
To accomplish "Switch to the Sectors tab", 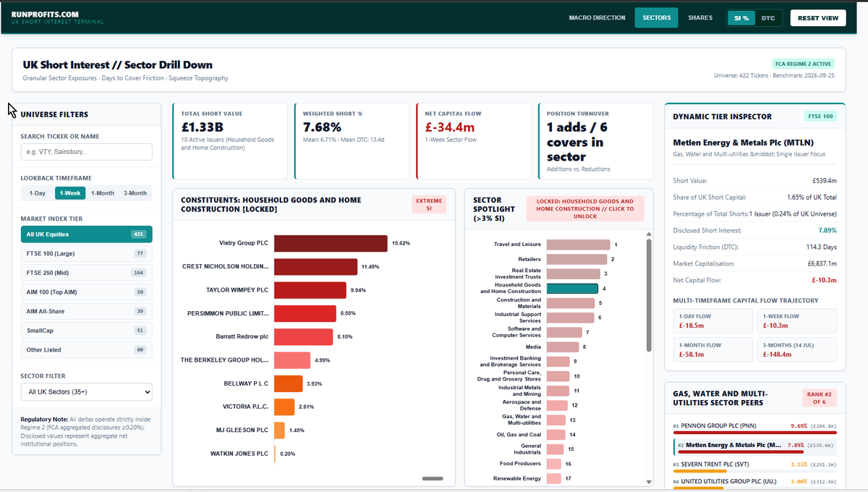I will [656, 17].
